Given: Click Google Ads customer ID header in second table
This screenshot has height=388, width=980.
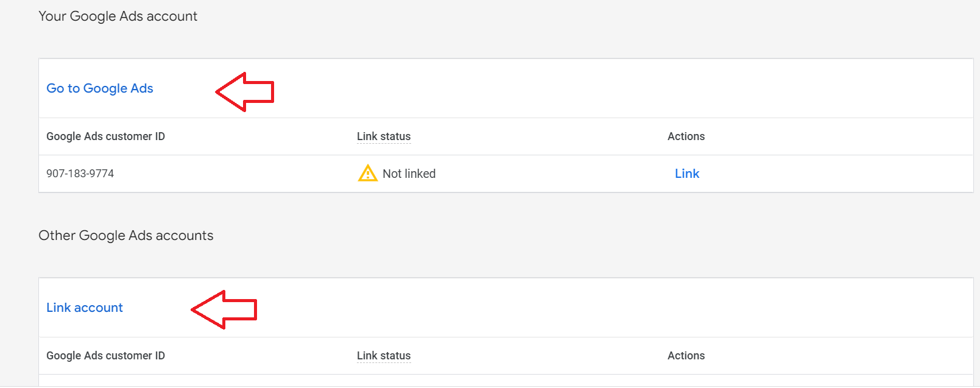Looking at the screenshot, I should [106, 356].
